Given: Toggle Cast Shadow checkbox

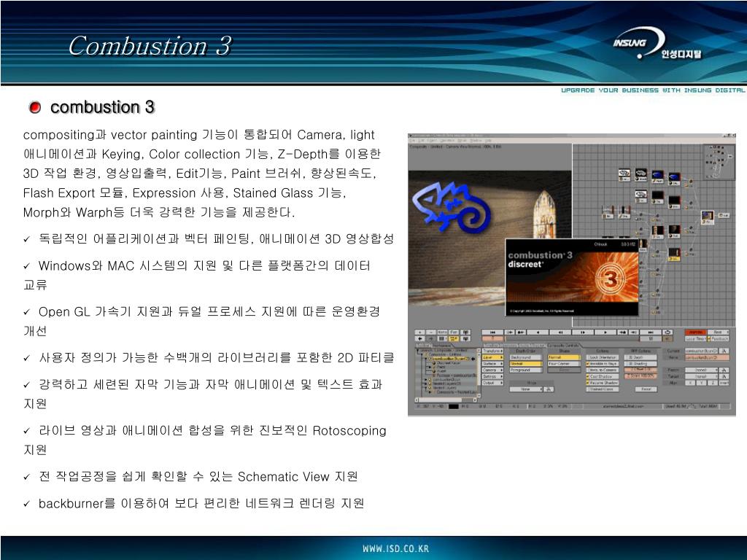Looking at the screenshot, I should pyautogui.click(x=603, y=376).
